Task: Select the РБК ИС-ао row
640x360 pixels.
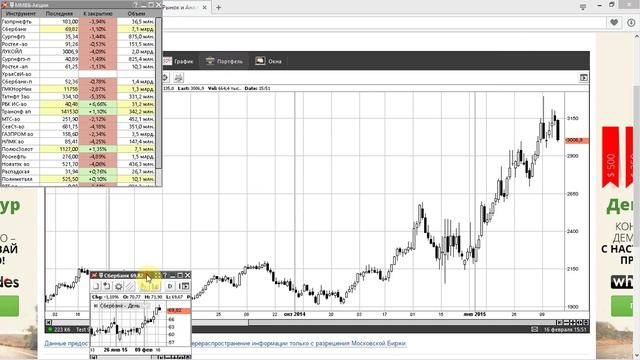Action: pos(78,104)
